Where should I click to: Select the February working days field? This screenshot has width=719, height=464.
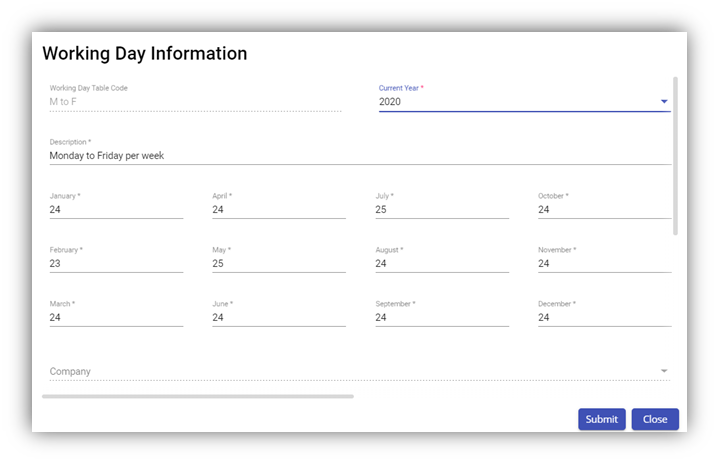click(116, 264)
